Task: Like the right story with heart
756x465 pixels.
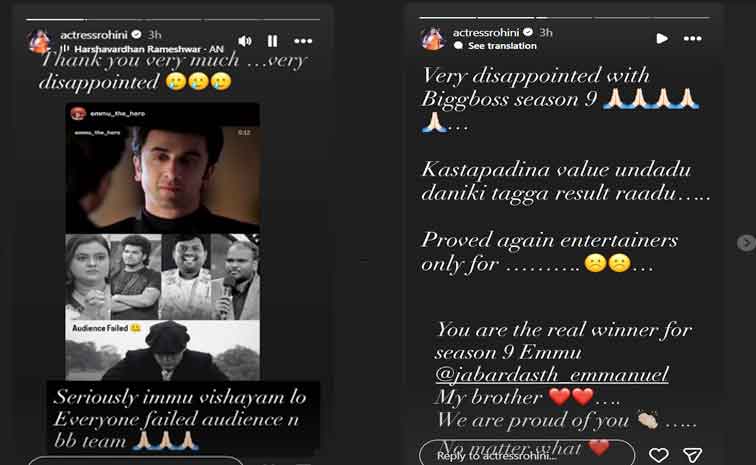Action: coord(658,454)
